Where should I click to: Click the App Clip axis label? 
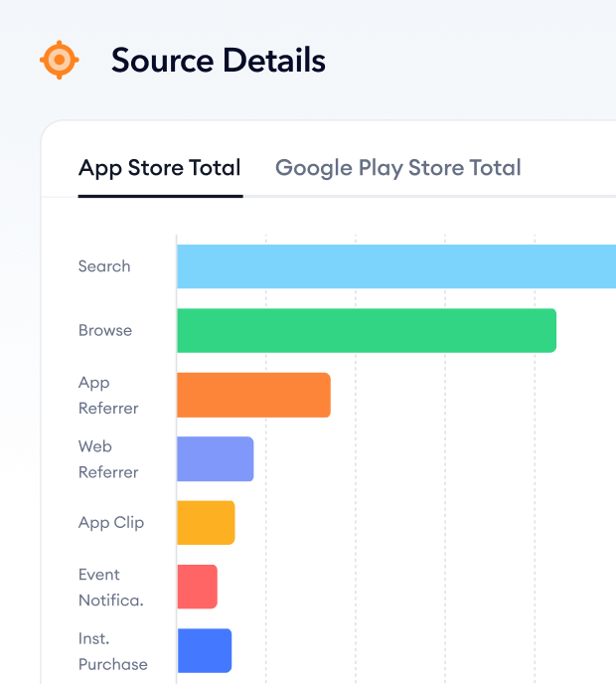(111, 523)
